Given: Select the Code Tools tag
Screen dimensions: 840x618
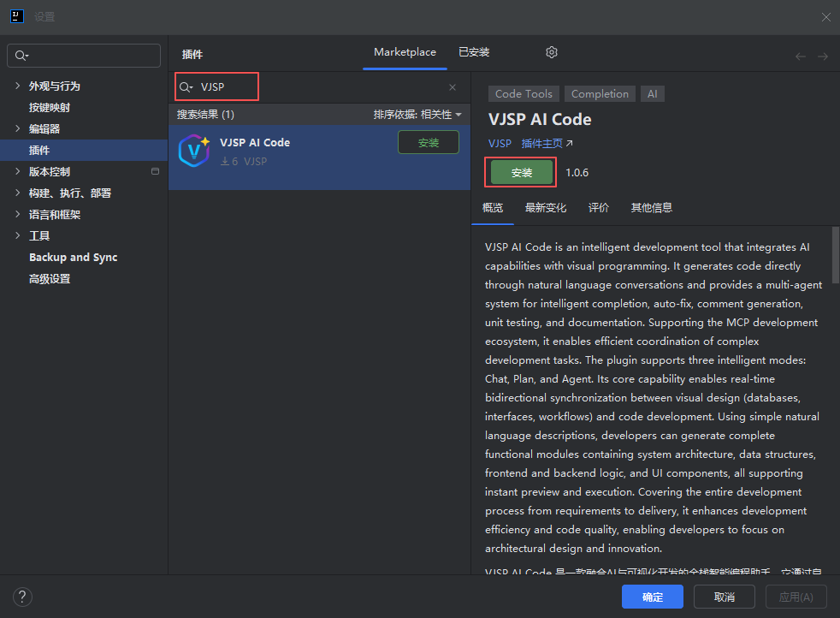Looking at the screenshot, I should click(x=524, y=94).
